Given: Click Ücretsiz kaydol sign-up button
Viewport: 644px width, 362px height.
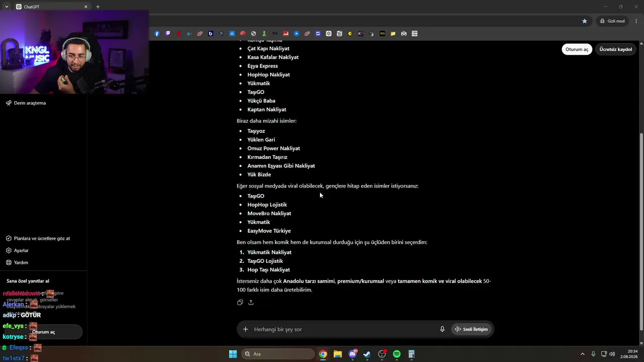Looking at the screenshot, I should point(615,49).
